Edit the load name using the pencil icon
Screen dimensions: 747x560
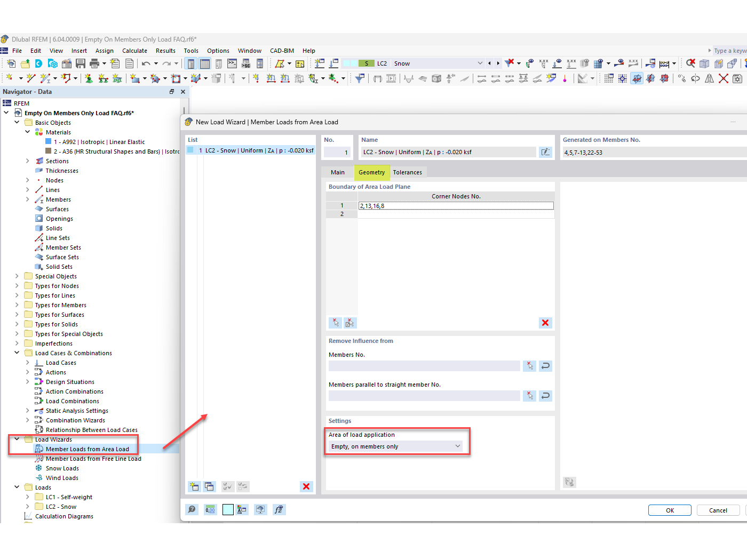(545, 152)
